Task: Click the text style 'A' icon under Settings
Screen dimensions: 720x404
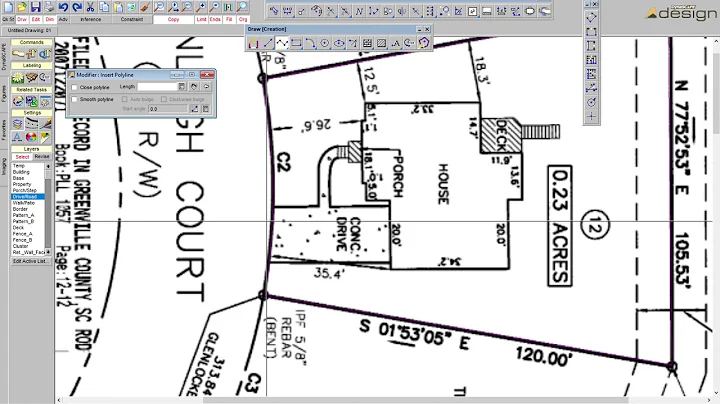Action: (x=17, y=137)
